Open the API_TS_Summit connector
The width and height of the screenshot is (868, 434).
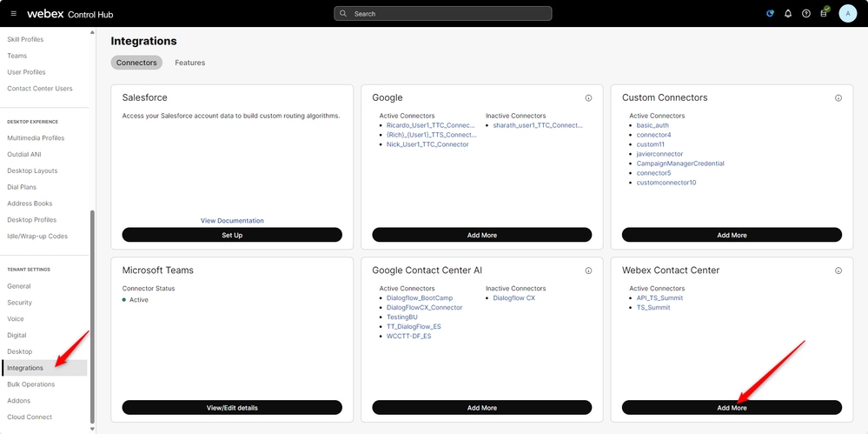coord(659,298)
